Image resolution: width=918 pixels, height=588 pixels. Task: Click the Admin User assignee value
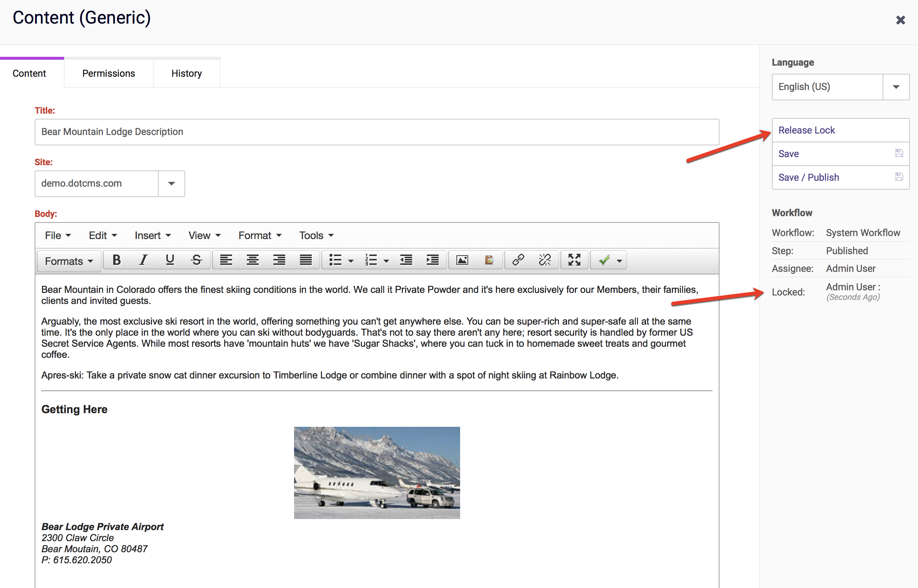point(850,269)
